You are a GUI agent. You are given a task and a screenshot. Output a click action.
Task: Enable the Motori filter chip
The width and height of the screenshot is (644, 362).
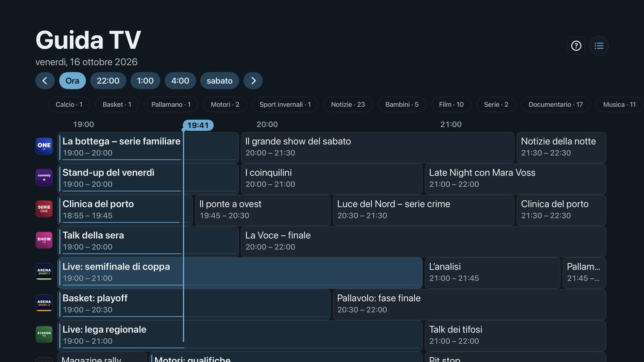pos(225,104)
